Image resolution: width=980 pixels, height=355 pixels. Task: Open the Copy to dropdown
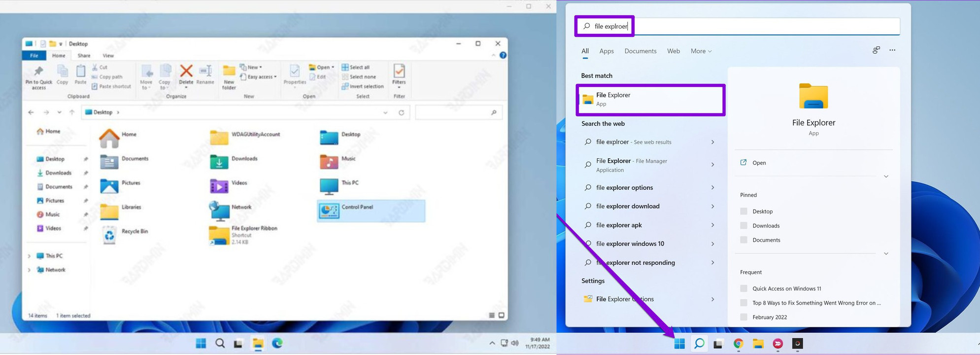tap(165, 77)
